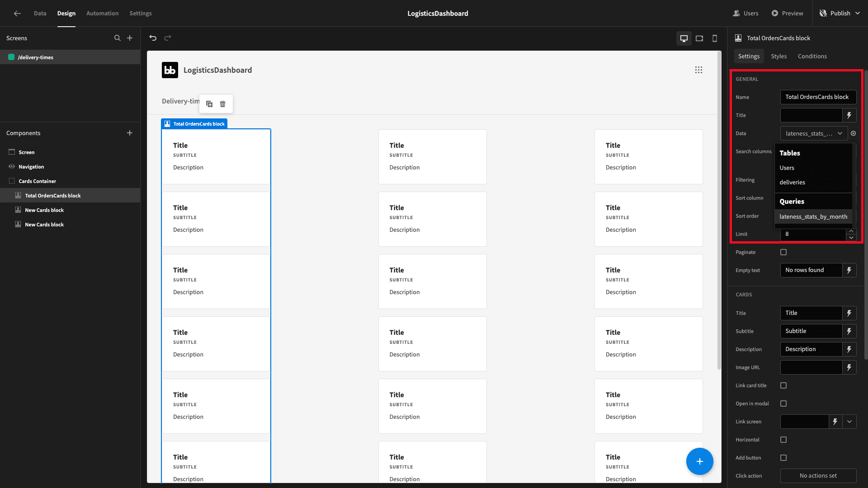Screen dimensions: 868x488
Task: Delete selected component with trash icon
Action: tap(222, 104)
